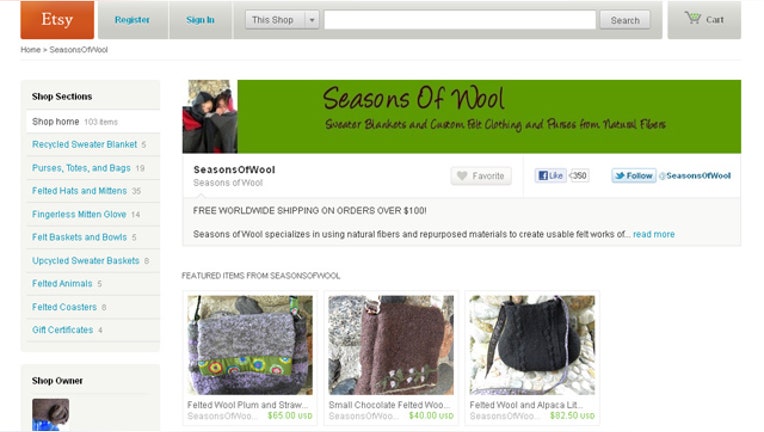
Task: Favorite this shop with the heart button
Action: 481,176
